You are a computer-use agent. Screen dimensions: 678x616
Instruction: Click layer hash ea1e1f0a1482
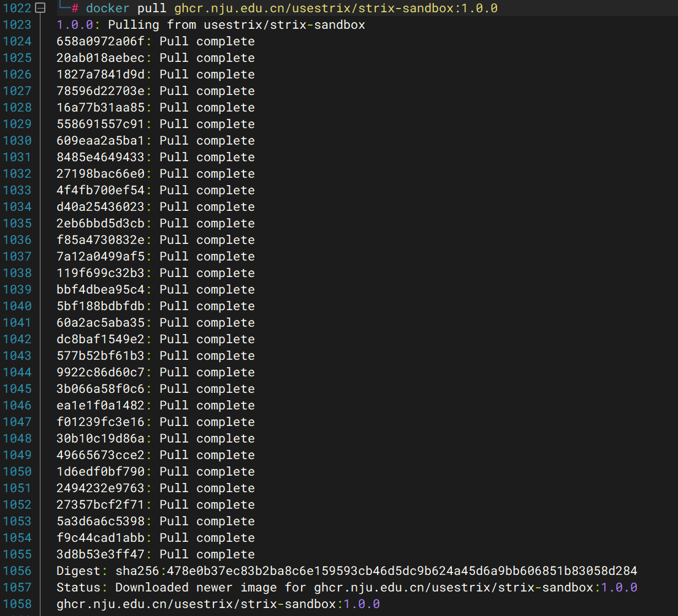101,406
